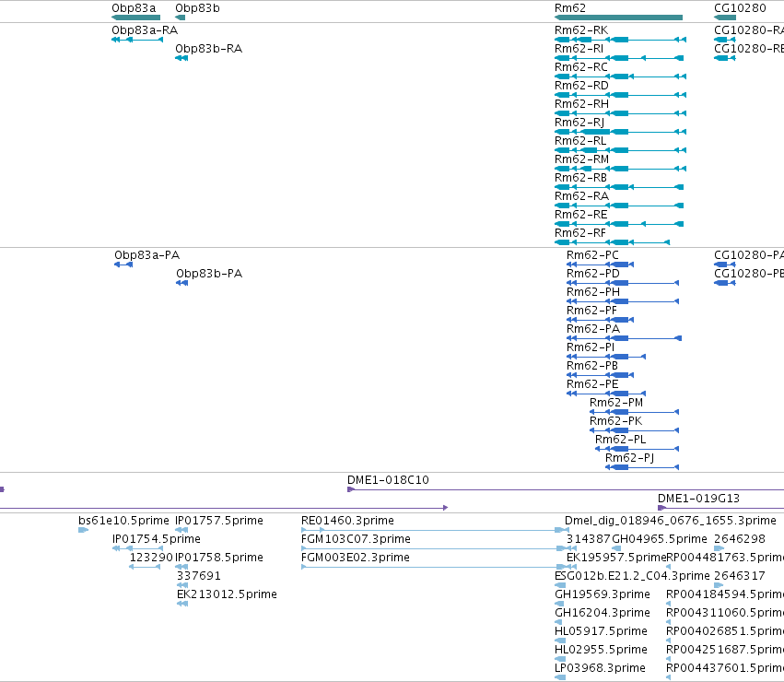The image size is (784, 682).
Task: Select transcript Rm62-RB
Action: coord(580,178)
